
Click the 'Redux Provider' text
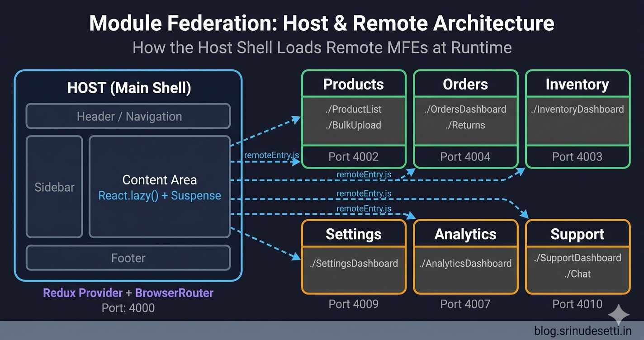pyautogui.click(x=83, y=293)
